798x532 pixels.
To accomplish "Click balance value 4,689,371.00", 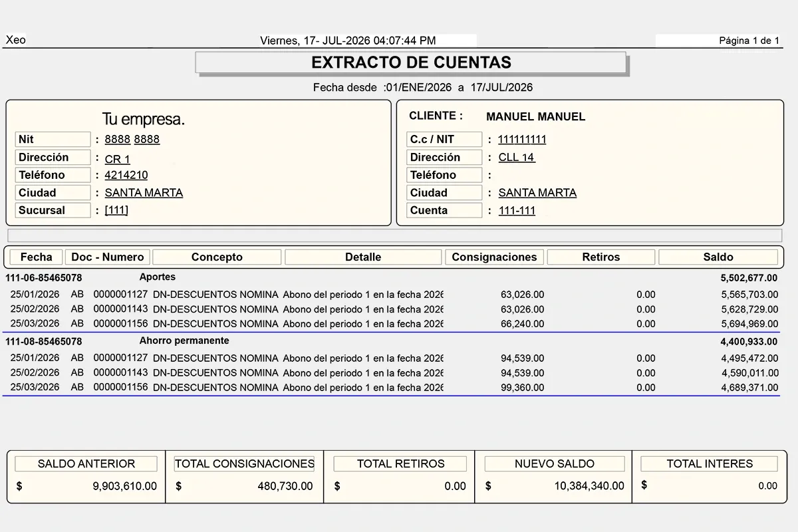I will (x=749, y=388).
